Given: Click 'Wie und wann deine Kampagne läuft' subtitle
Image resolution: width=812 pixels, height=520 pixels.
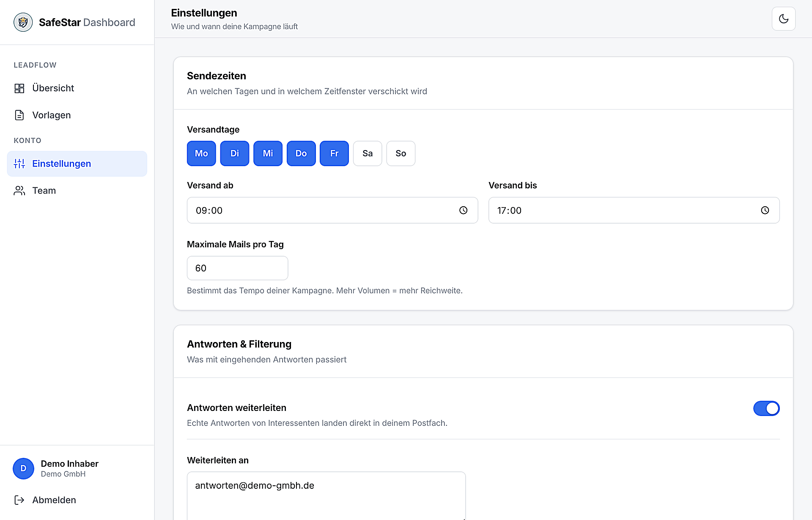Looking at the screenshot, I should tap(235, 27).
